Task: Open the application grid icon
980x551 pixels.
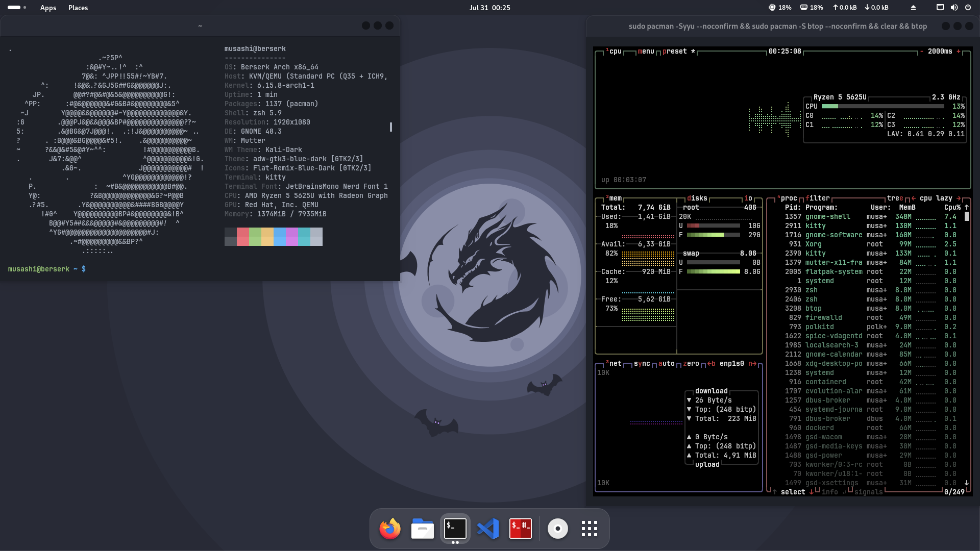Action: [x=589, y=529]
